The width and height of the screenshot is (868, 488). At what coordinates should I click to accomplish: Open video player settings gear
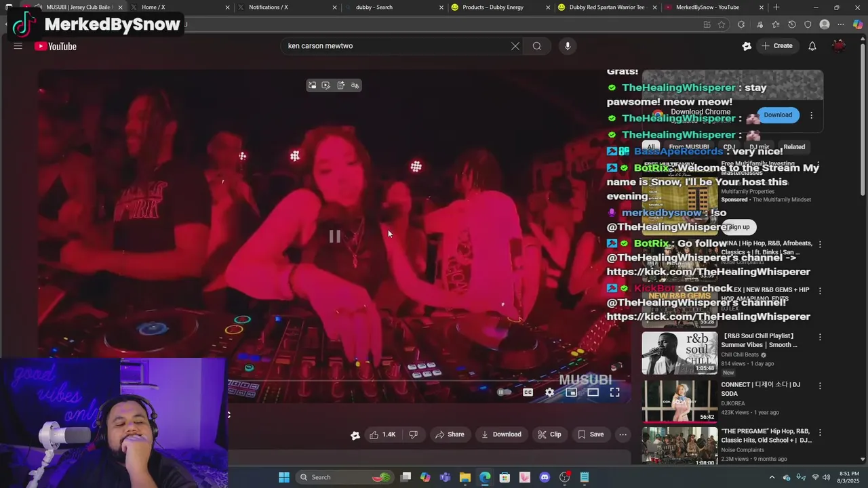pos(550,392)
